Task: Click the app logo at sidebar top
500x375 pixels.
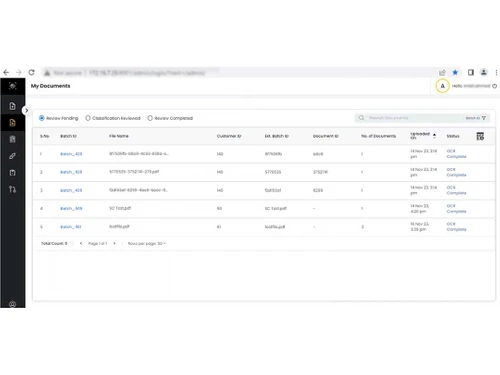Action: pyautogui.click(x=13, y=86)
